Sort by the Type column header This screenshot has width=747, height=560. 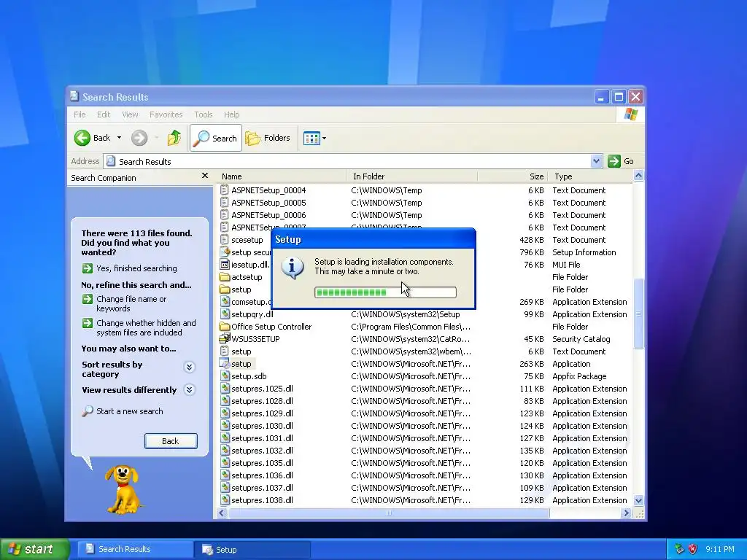pyautogui.click(x=591, y=176)
